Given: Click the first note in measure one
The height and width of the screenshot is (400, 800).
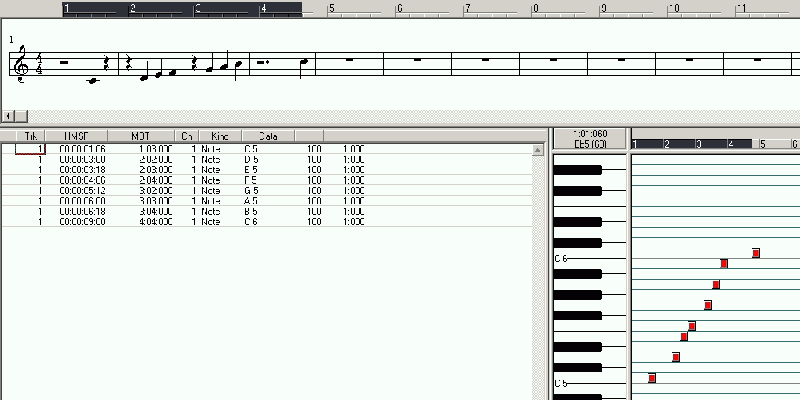Looking at the screenshot, I should 94,80.
